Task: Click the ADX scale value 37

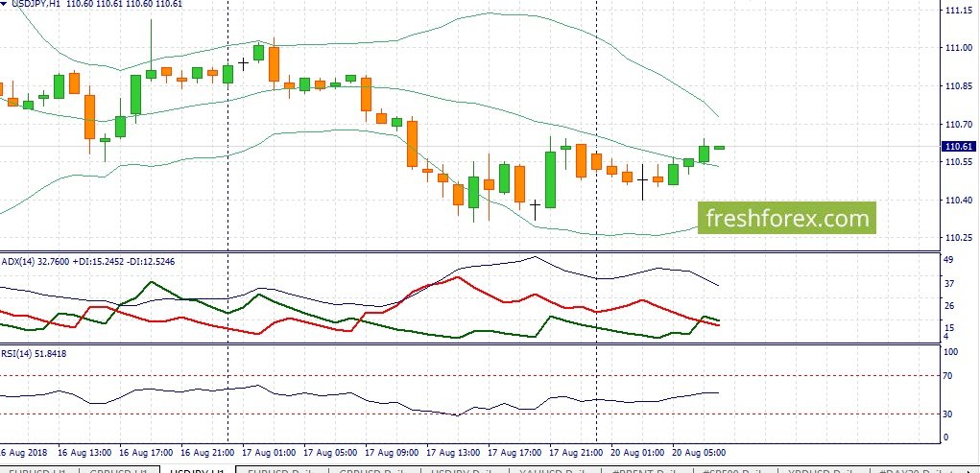Action: (x=949, y=284)
